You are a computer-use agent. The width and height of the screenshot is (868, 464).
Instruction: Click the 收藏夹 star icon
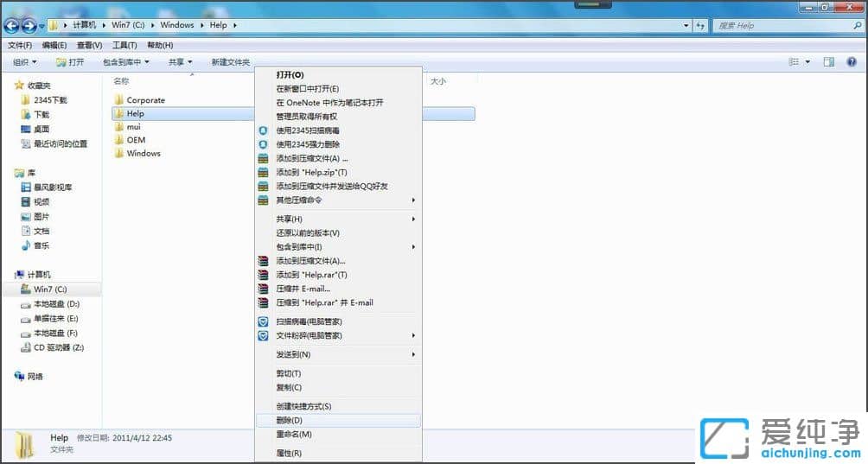click(19, 86)
